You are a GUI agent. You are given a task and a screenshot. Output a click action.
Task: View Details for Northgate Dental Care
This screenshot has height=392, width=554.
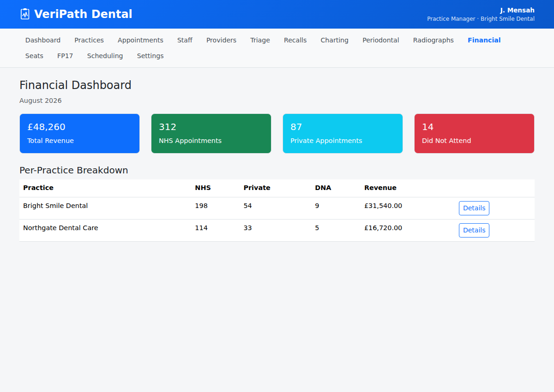tap(474, 230)
